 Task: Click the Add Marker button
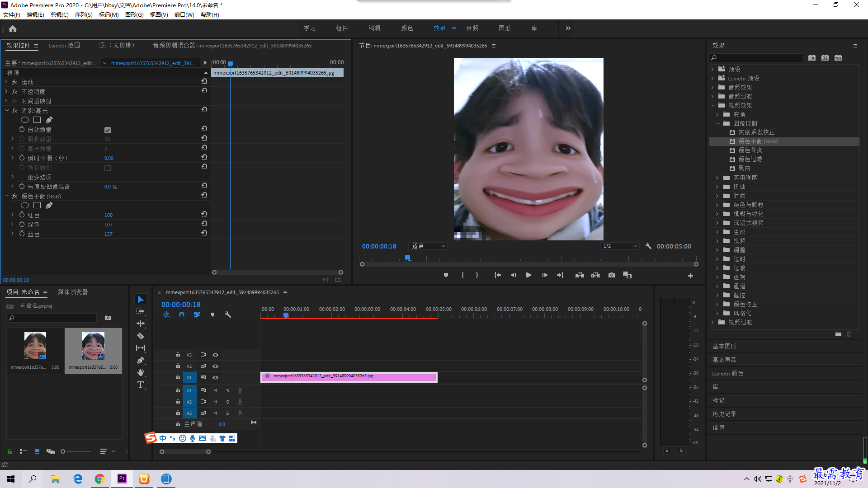[446, 275]
